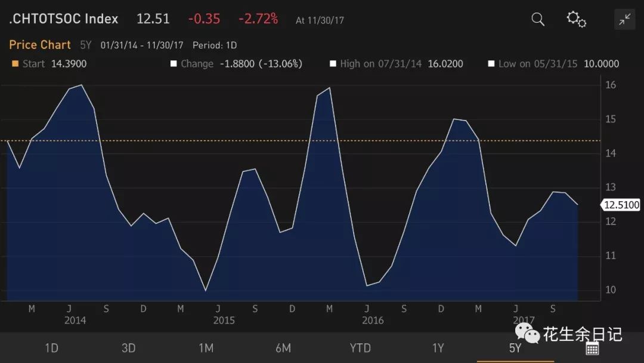Open the Period: 1D selector
The height and width of the screenshot is (363, 644).
coord(213,45)
